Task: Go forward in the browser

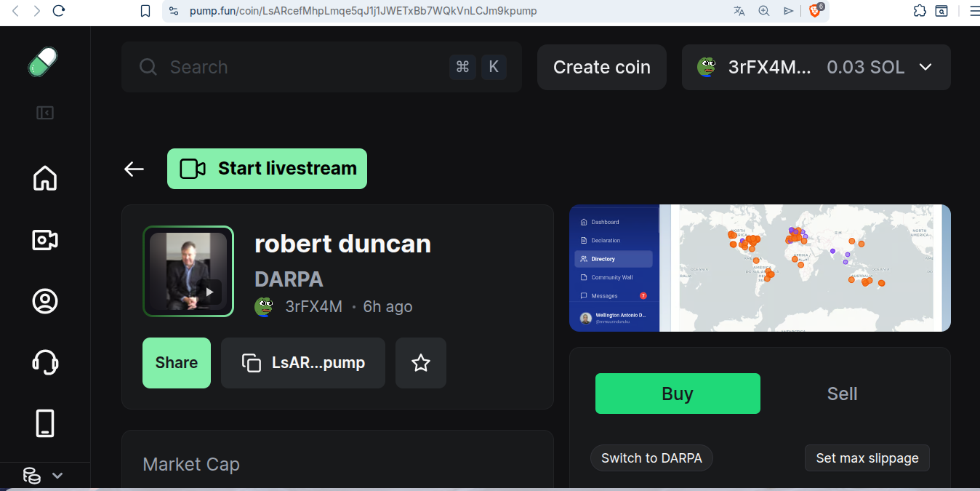Action: point(37,11)
